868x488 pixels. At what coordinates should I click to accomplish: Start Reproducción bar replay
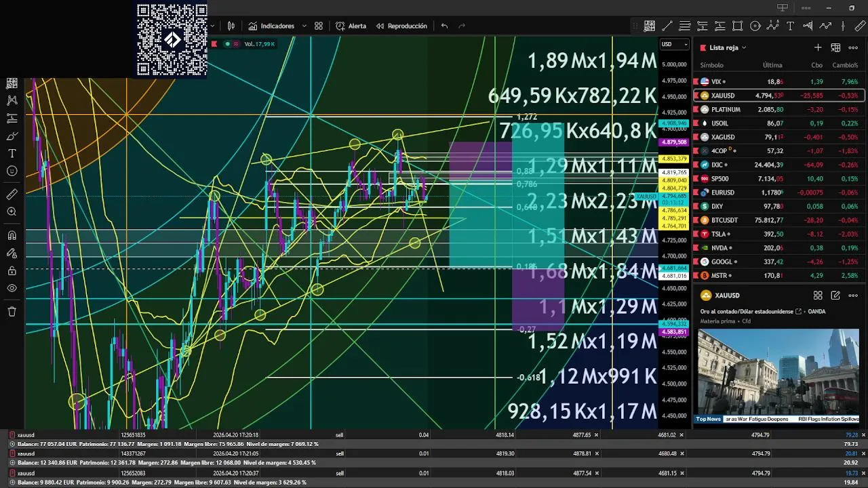point(401,26)
